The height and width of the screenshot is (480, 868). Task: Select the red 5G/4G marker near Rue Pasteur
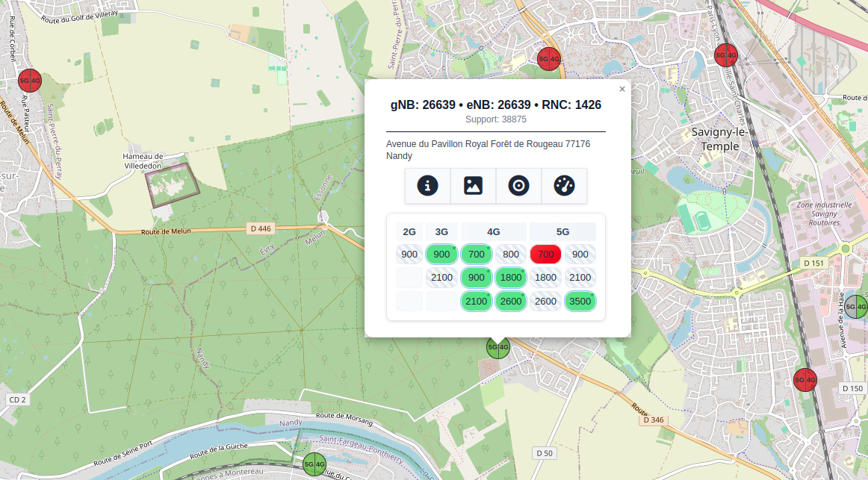[30, 80]
